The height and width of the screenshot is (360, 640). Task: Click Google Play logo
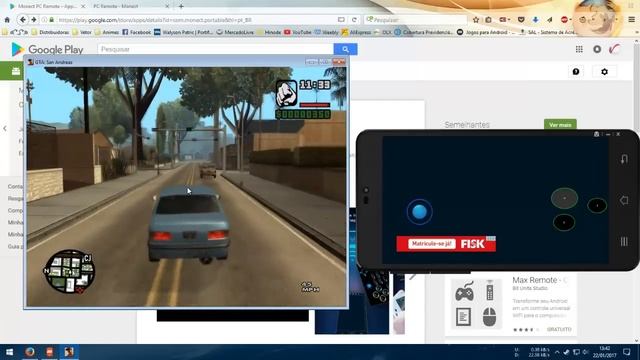point(47,49)
